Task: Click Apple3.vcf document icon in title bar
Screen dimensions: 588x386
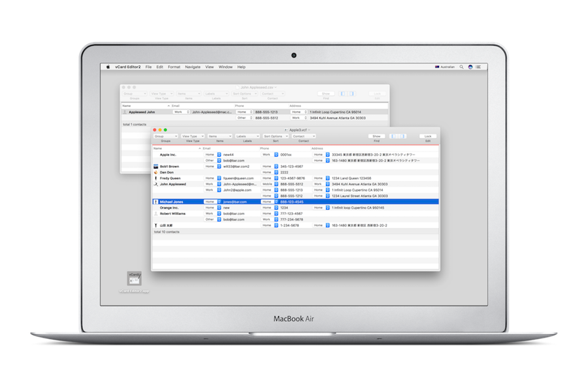Action: 286,130
